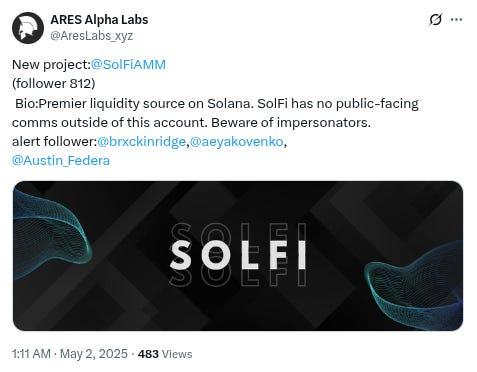
Task: Click the ARES Alpha Labs display name
Action: pyautogui.click(x=99, y=20)
